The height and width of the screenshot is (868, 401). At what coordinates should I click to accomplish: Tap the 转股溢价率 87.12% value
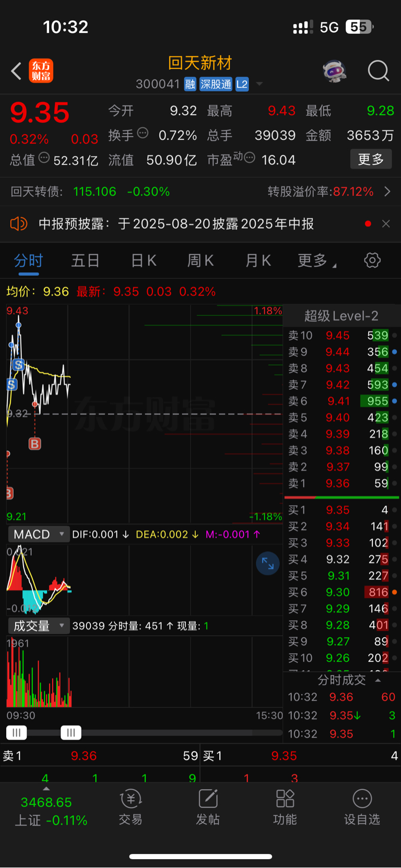pyautogui.click(x=353, y=192)
